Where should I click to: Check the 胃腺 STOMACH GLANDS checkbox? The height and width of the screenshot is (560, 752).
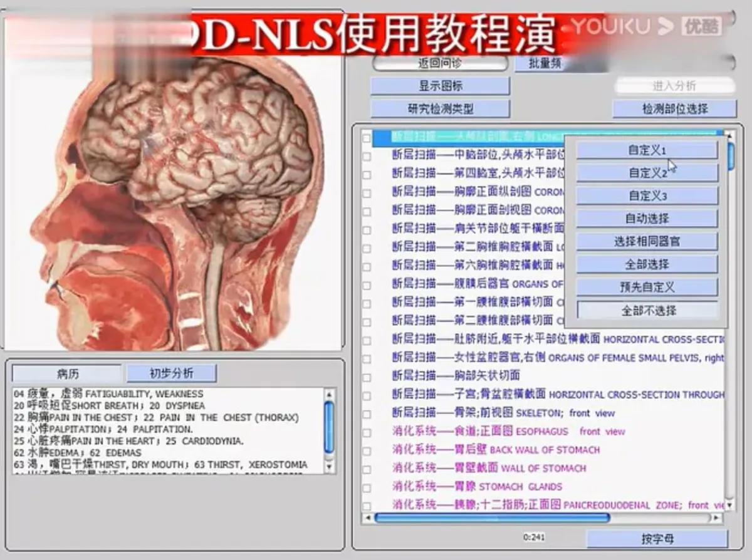pos(367,487)
